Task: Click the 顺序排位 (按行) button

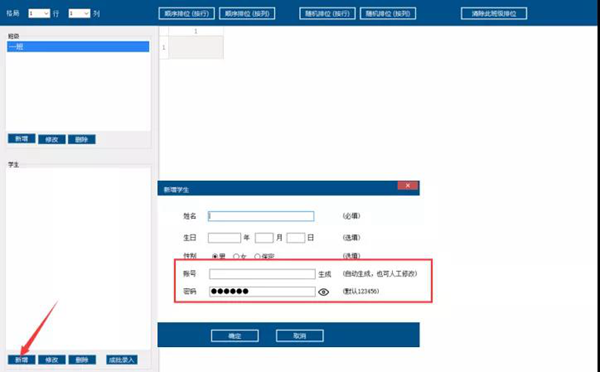Action: pos(186,13)
